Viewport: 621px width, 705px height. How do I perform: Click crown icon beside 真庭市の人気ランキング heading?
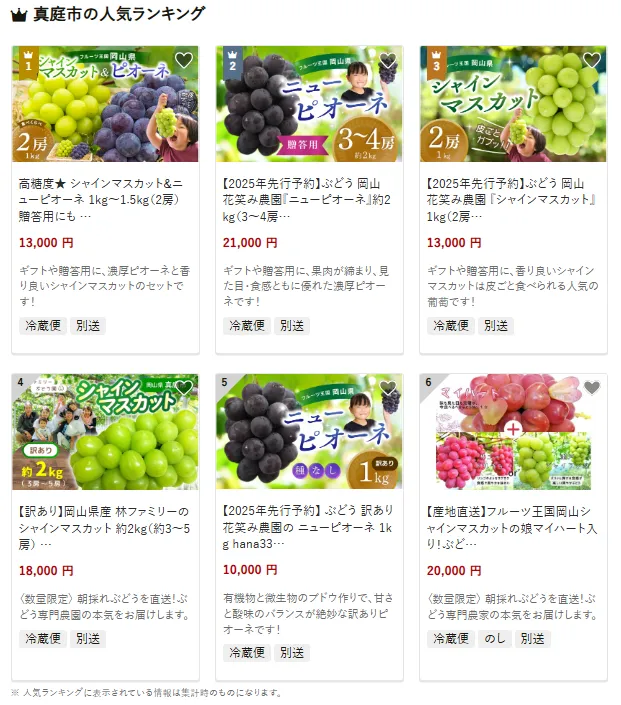(x=19, y=15)
